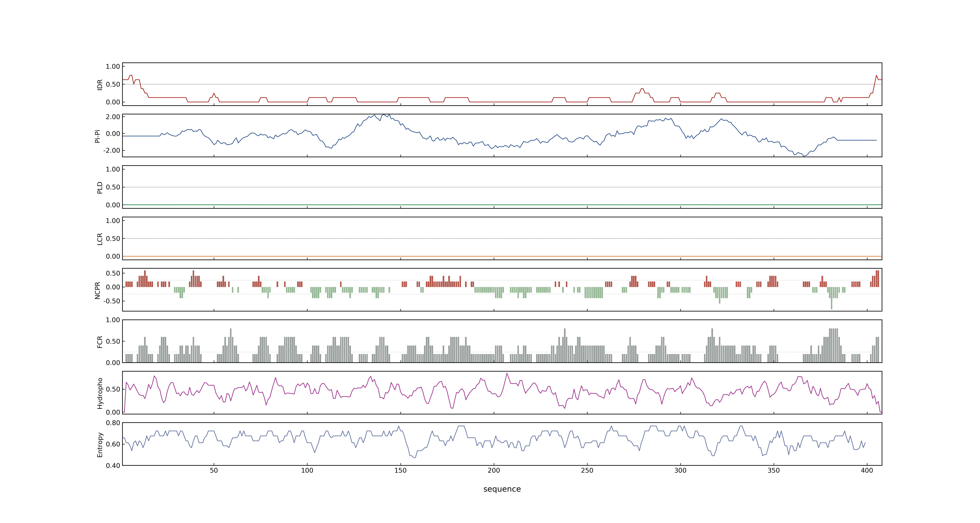Select the x-axis tick label 100
Screen dimensions: 980x523
[307, 470]
